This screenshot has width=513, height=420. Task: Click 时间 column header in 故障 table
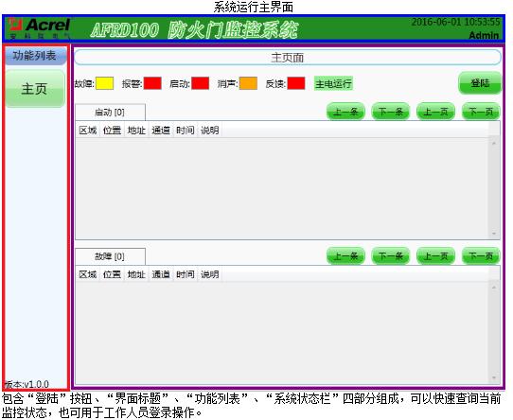[186, 274]
